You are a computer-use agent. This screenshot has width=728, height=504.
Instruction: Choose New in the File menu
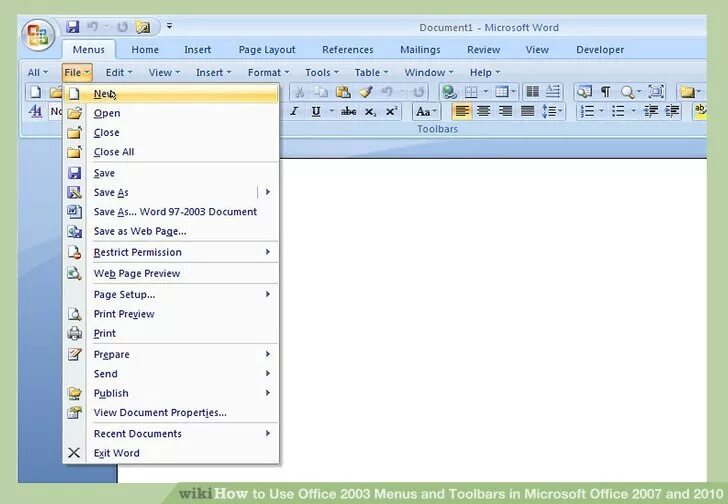(171, 94)
